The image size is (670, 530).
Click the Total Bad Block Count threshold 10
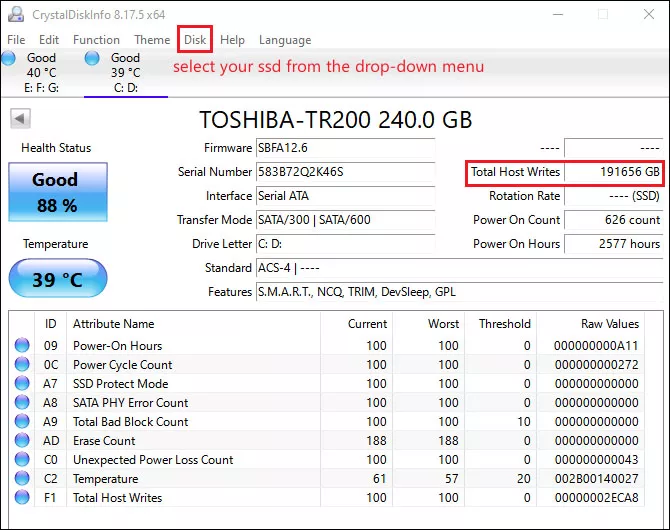pyautogui.click(x=524, y=421)
